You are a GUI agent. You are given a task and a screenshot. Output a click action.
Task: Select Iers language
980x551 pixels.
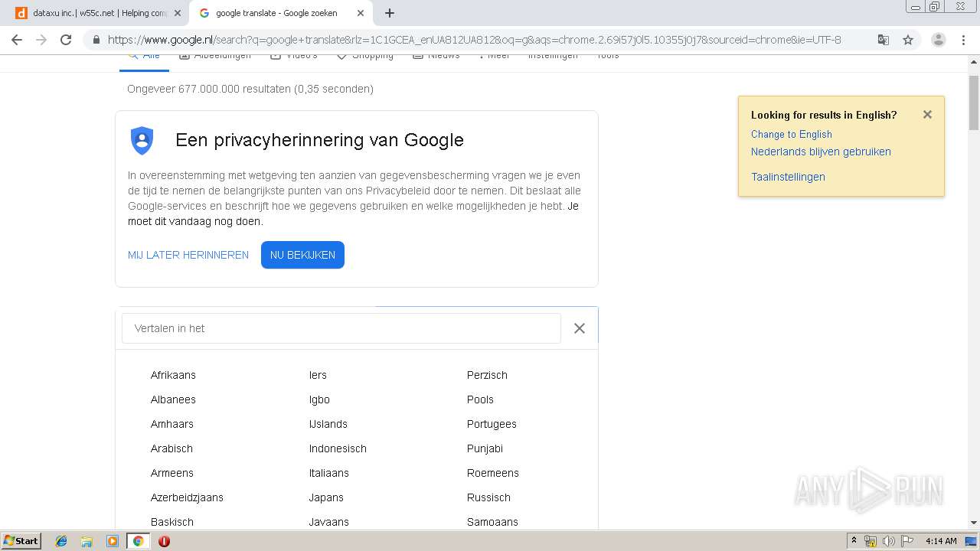click(x=318, y=375)
